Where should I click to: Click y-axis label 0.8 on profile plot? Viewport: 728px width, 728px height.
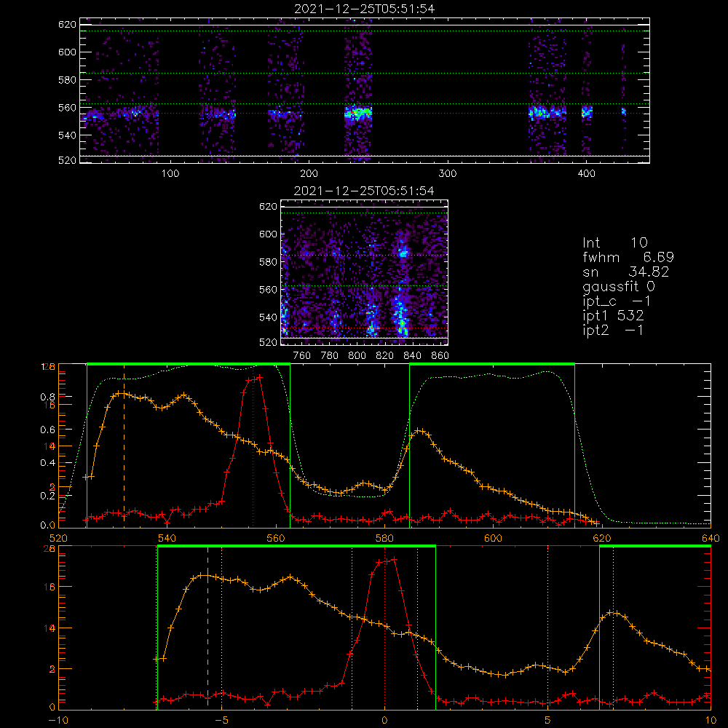coord(47,397)
